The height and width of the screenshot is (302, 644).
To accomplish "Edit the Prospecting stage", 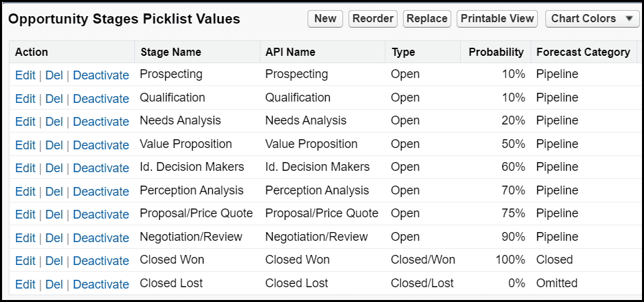I will pyautogui.click(x=25, y=75).
